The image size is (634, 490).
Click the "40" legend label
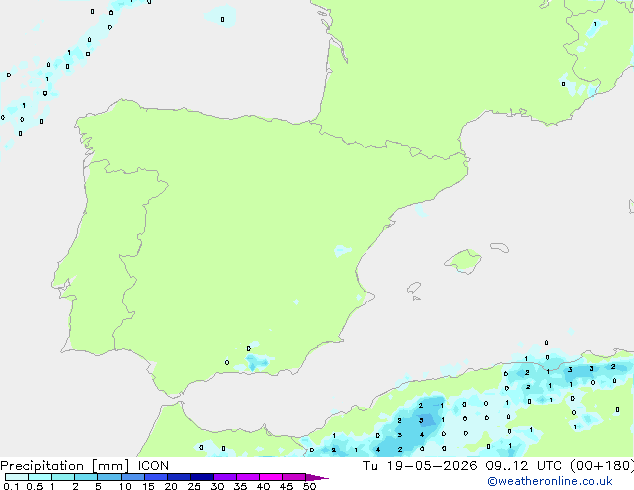(x=263, y=486)
